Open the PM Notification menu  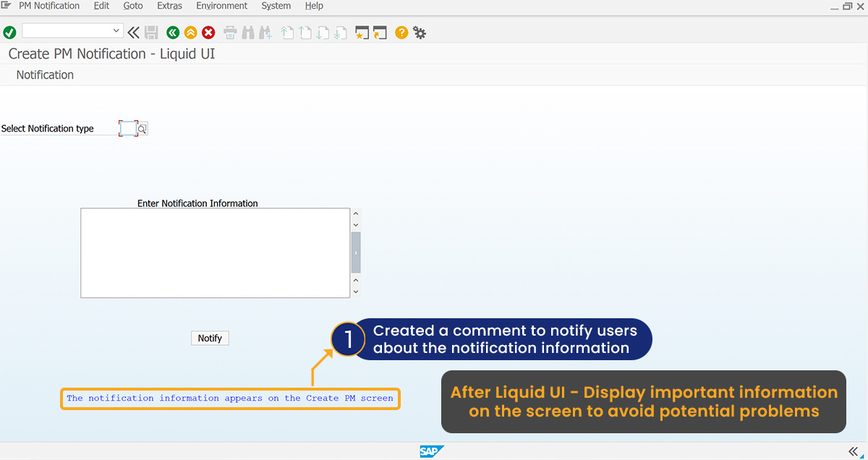point(49,6)
